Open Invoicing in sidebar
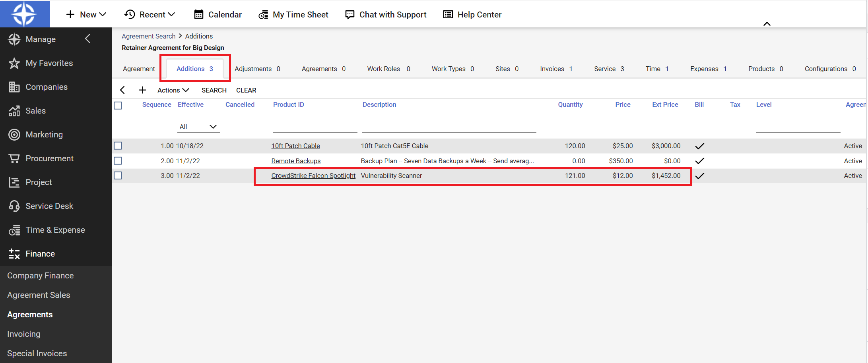The image size is (868, 363). tap(24, 334)
